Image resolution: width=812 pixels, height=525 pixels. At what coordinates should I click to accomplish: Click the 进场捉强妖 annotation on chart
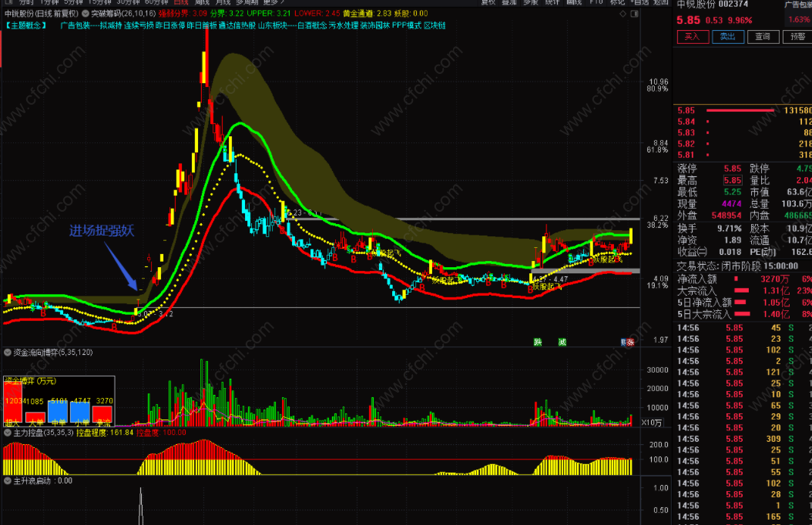(99, 230)
